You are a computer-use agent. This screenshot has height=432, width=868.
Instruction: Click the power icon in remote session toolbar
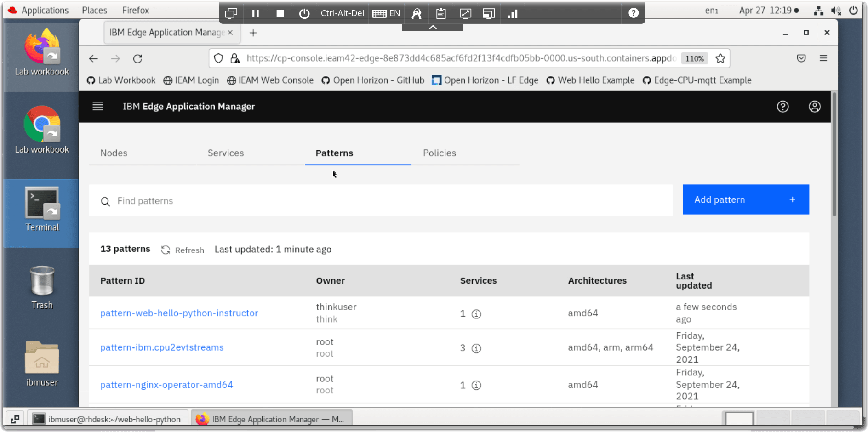(304, 13)
